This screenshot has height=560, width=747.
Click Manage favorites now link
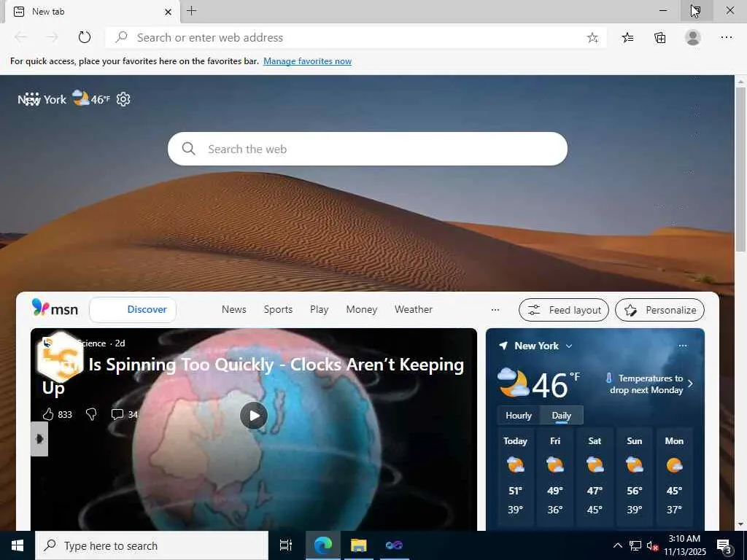click(307, 61)
